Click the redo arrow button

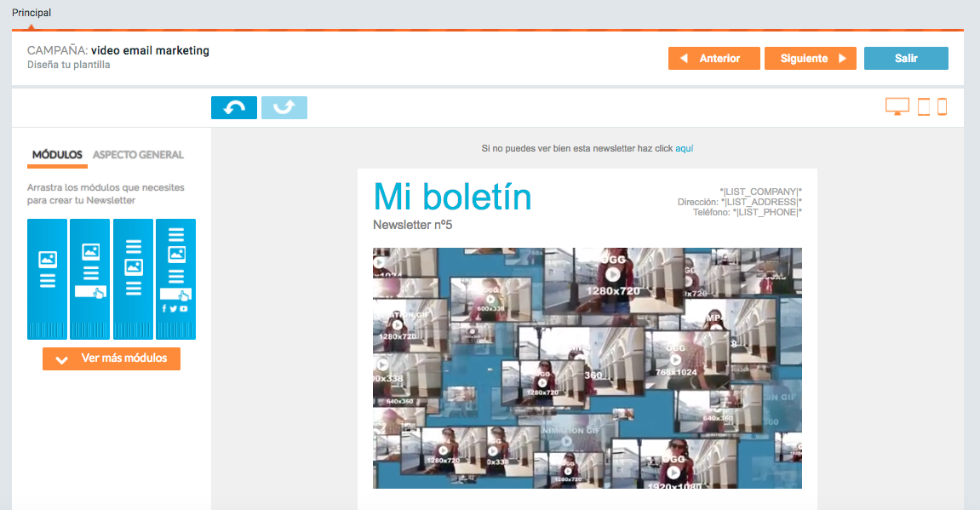point(284,108)
